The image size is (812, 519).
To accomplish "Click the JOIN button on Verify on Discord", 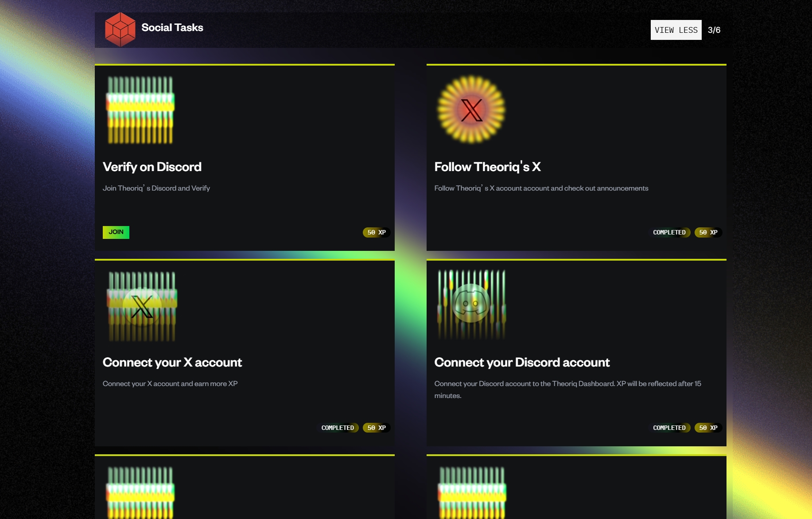I will coord(116,232).
